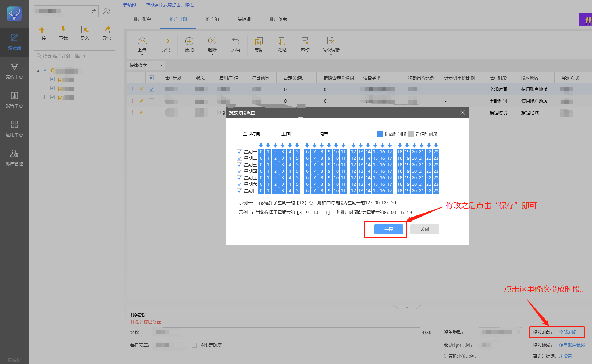Open the 新功能 smart monitoring announcement link
This screenshot has width=592, height=364.
[x=158, y=5]
